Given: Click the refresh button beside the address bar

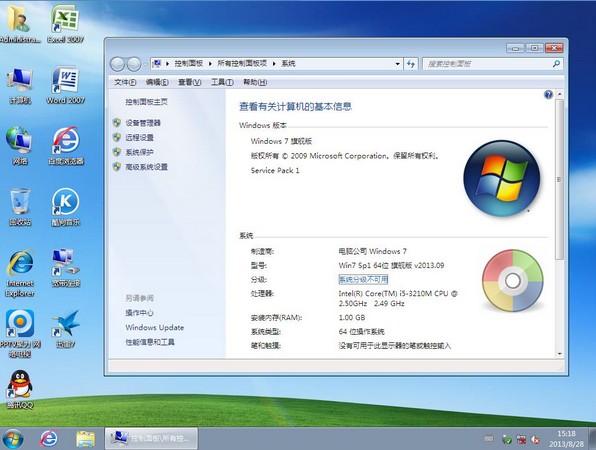Looking at the screenshot, I should pos(411,64).
